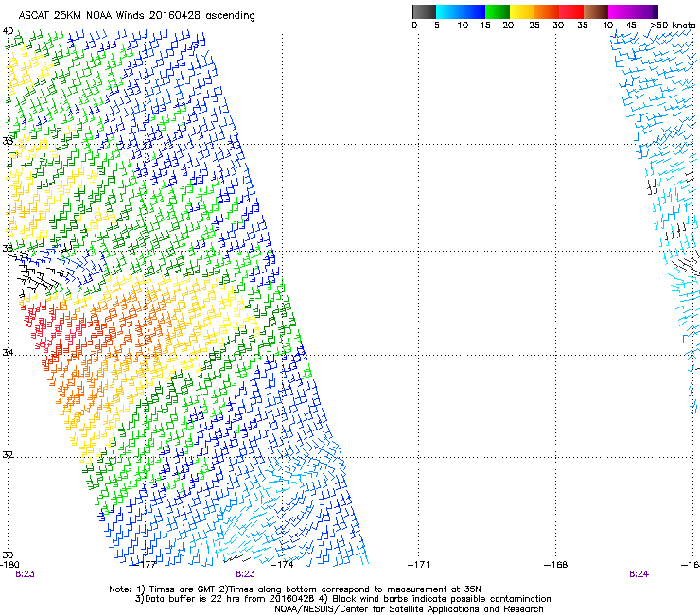Screen dimensions: 700x615
Task: Click the legend label 40 under the color bar
Action: coord(607,26)
